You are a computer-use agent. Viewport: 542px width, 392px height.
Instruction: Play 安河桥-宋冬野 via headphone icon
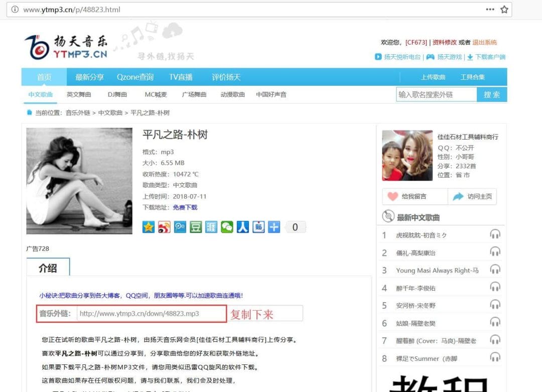pyautogui.click(x=495, y=305)
